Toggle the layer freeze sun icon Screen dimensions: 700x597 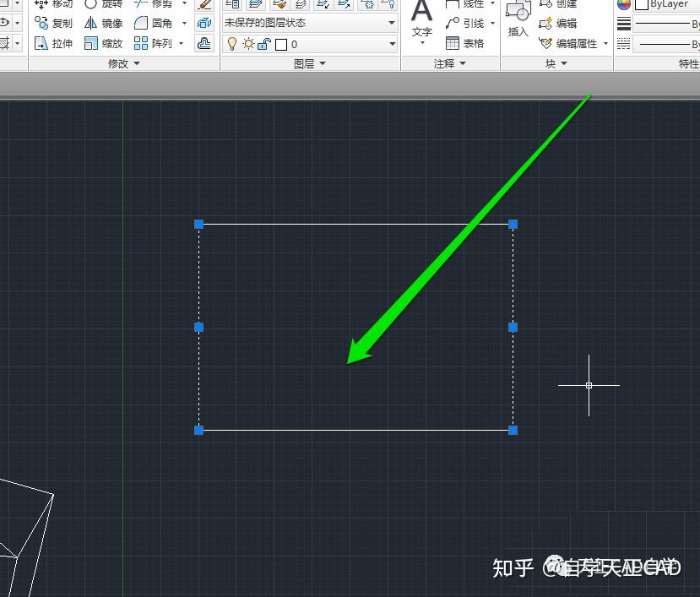click(248, 44)
